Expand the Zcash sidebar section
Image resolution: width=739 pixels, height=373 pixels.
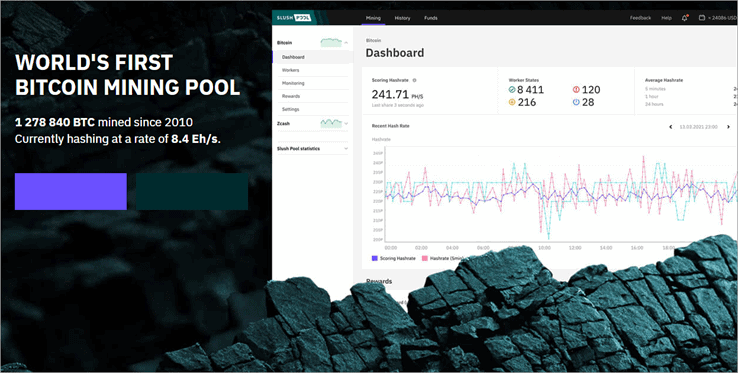[x=346, y=124]
